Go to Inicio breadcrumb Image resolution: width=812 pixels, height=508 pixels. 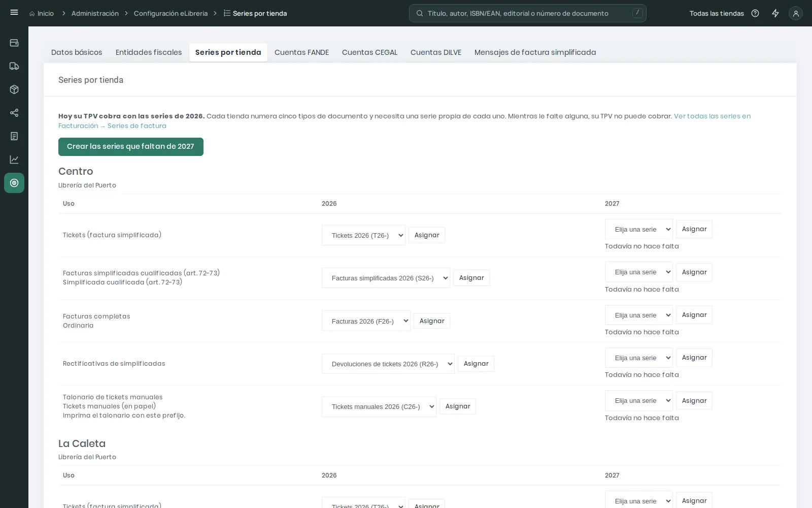[42, 13]
